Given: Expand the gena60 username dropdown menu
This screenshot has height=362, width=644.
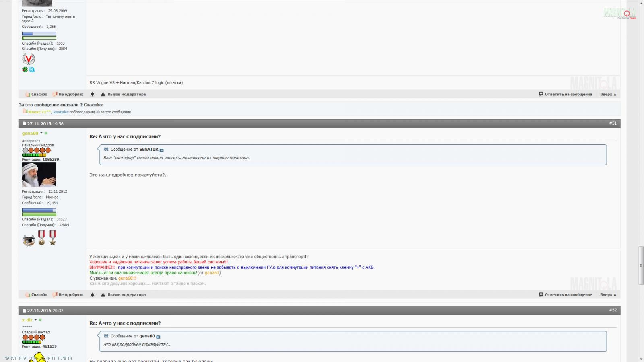Looking at the screenshot, I should [41, 133].
